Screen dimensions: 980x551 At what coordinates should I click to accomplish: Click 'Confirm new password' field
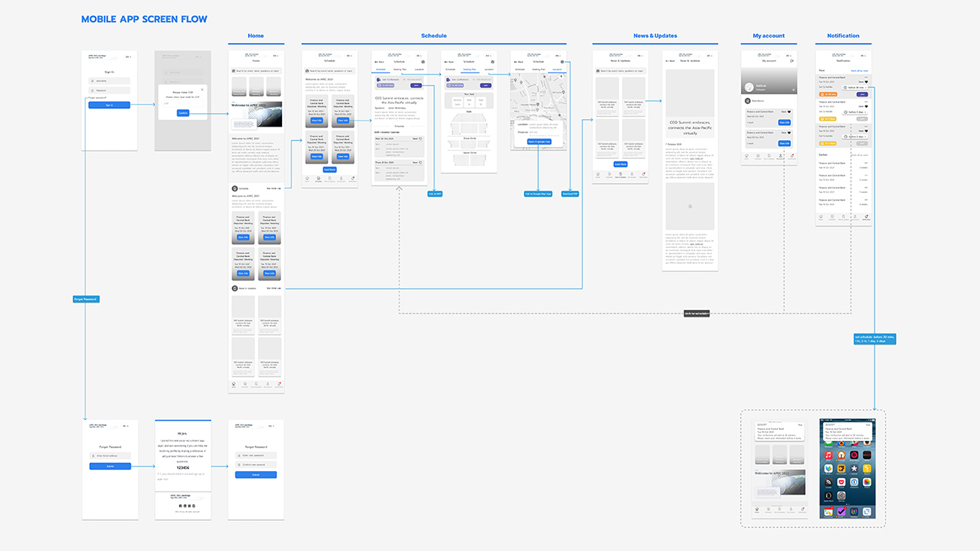pyautogui.click(x=256, y=465)
